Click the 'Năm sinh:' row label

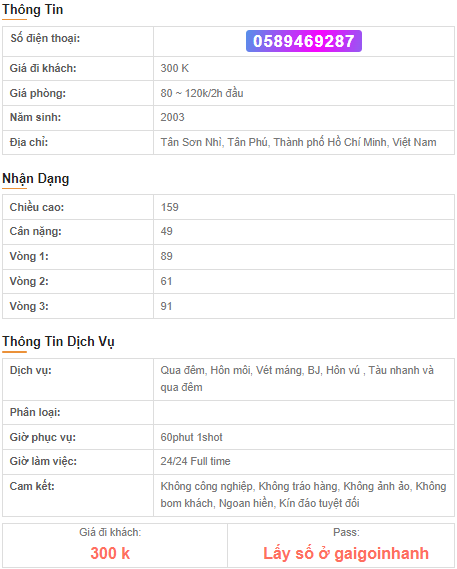35,117
